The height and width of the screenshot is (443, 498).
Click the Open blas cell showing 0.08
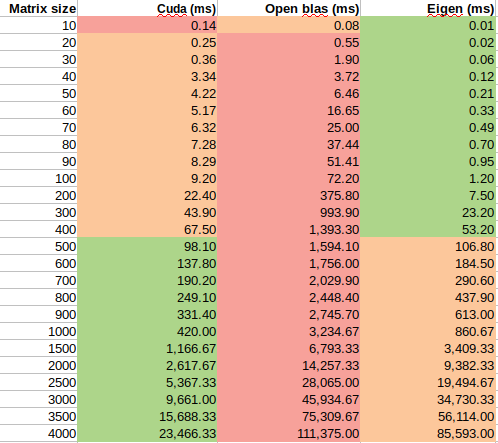click(x=289, y=25)
